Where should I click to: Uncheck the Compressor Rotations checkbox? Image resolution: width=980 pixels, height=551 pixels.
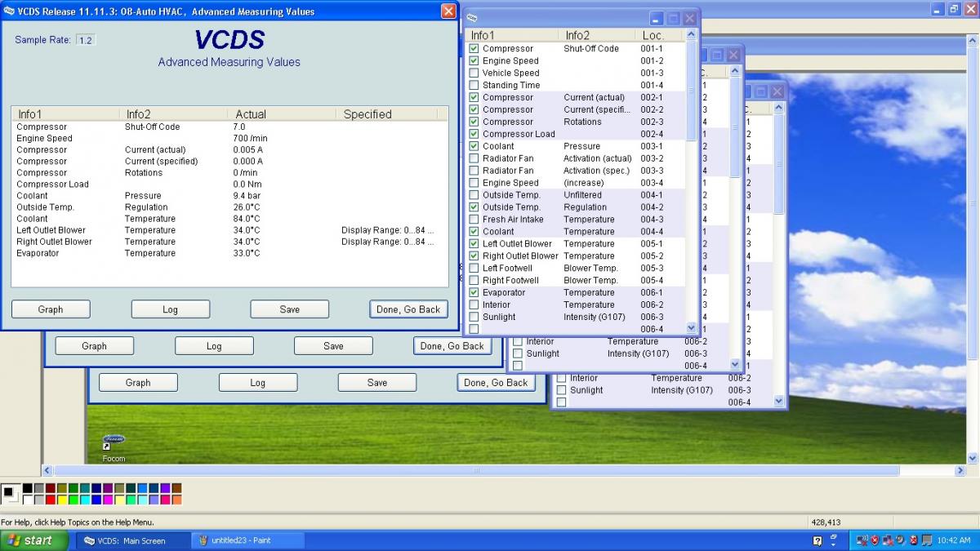coord(474,122)
